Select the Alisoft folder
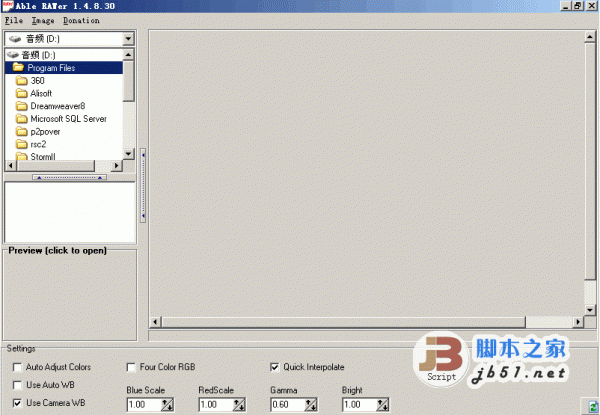600x415 pixels. [41, 93]
